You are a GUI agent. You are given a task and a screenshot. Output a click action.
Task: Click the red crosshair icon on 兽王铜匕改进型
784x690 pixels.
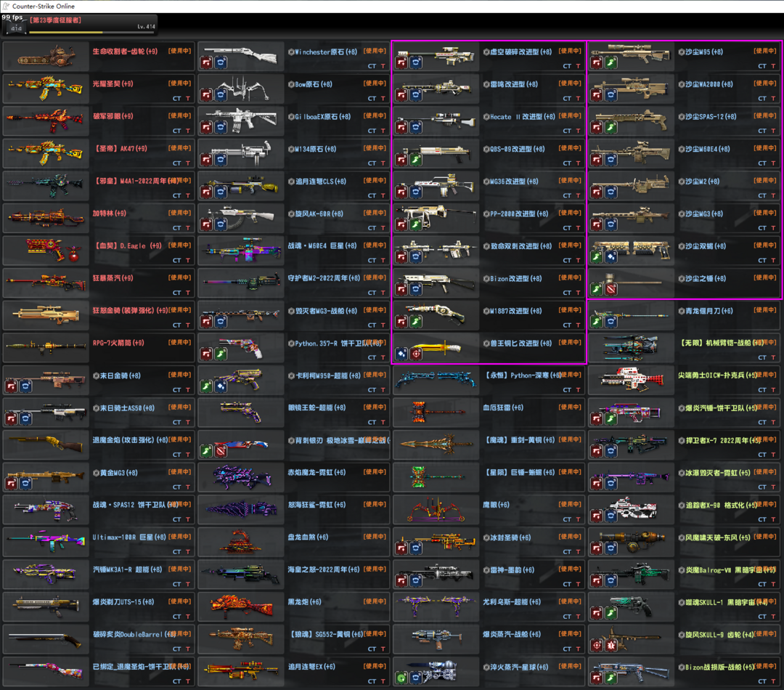(415, 354)
